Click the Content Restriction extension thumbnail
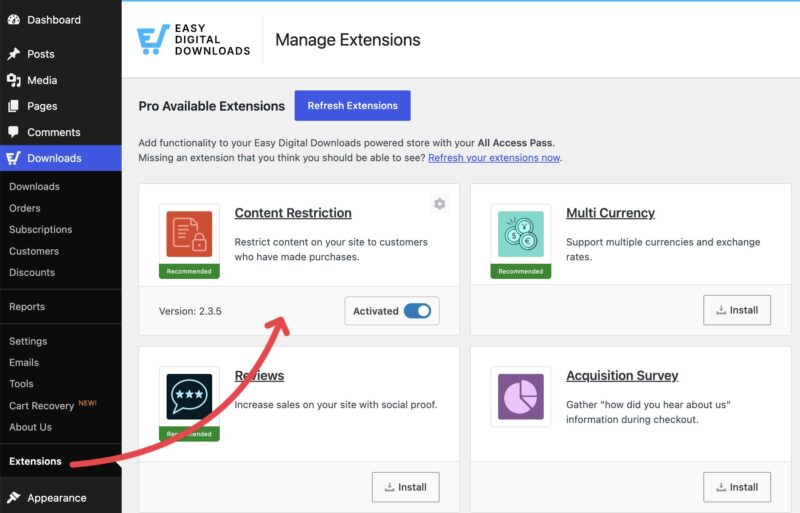Screen dimensions: 800x513 [189, 234]
